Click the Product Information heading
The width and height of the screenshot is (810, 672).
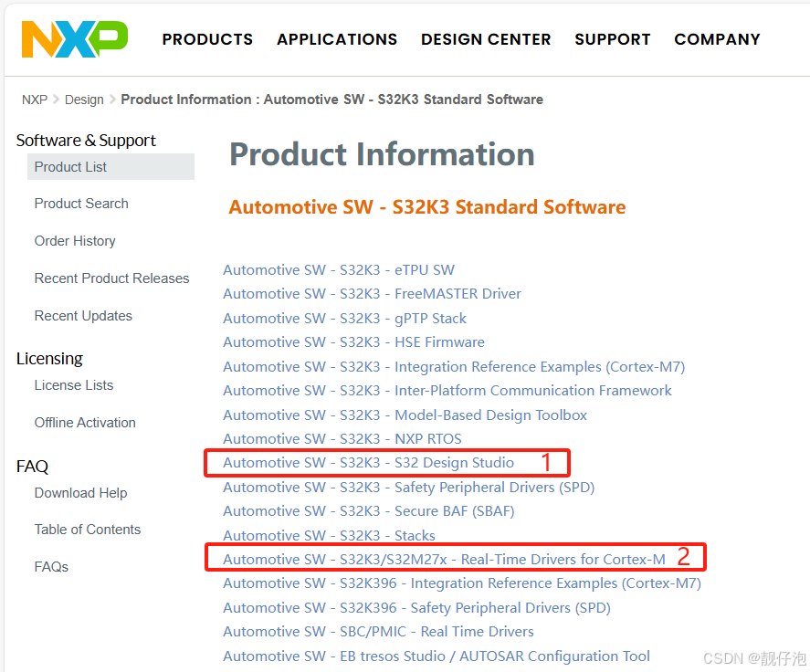382,154
